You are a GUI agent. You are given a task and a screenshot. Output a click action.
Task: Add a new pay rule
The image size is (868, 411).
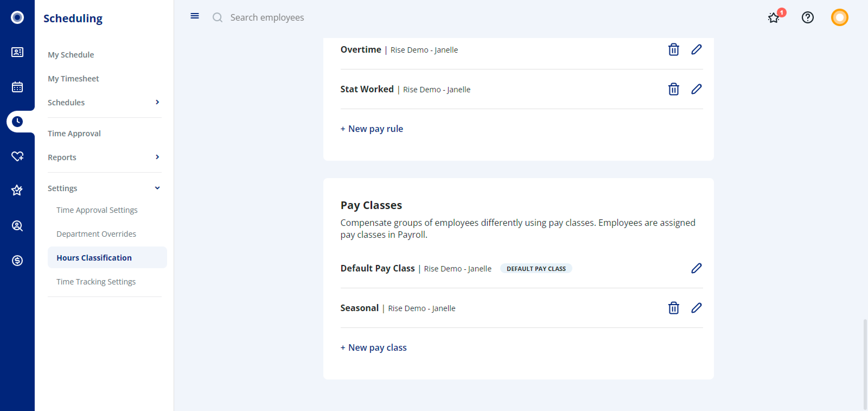(x=371, y=128)
